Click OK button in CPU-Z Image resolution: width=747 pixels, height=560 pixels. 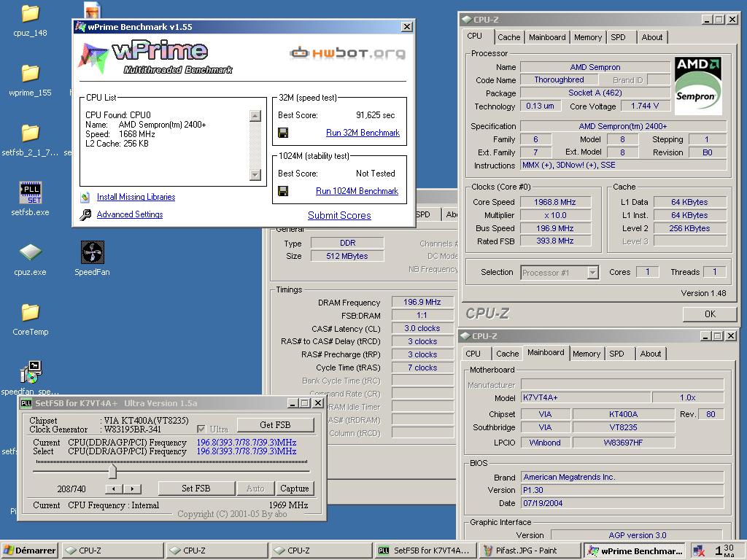tap(710, 314)
